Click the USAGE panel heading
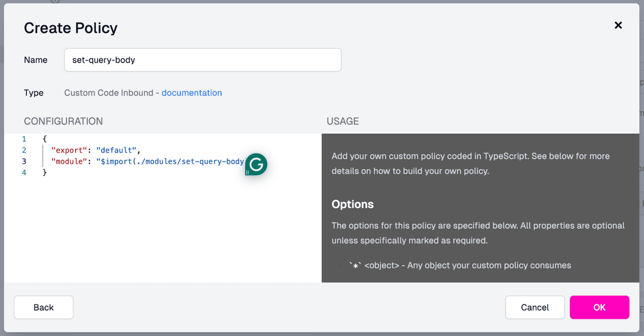The image size is (644, 336). tap(342, 121)
